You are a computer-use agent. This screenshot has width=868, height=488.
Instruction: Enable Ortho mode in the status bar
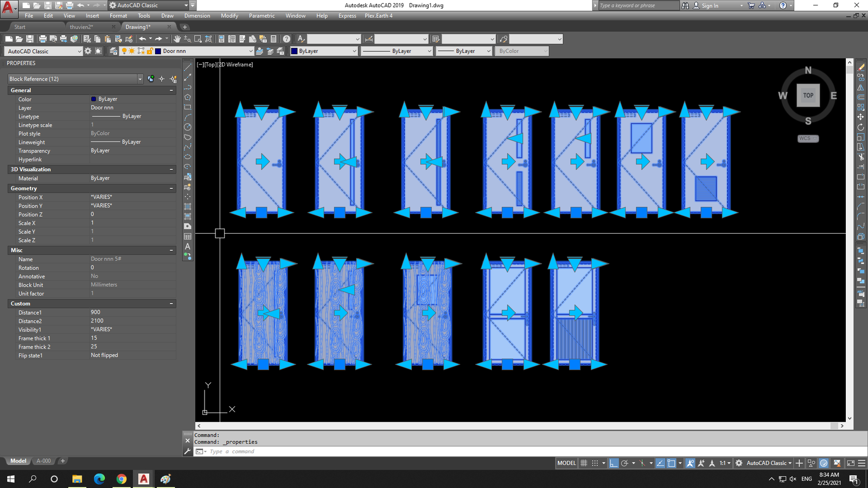(x=614, y=463)
